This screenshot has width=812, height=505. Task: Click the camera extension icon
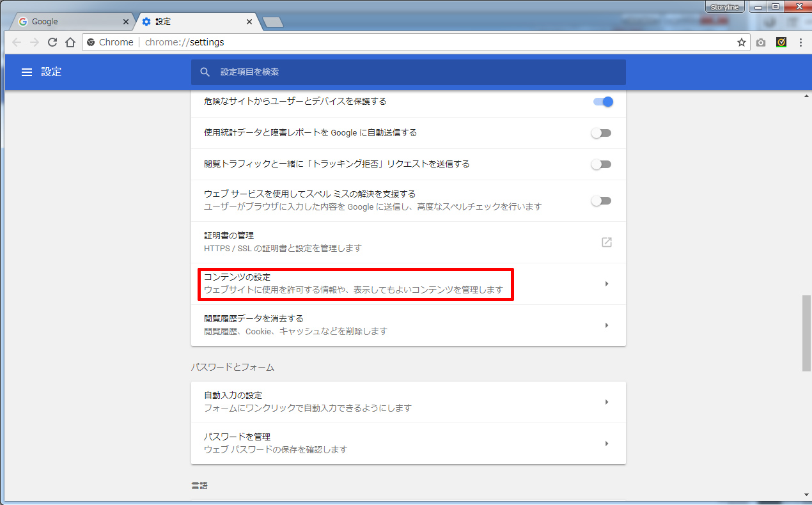[x=760, y=42]
